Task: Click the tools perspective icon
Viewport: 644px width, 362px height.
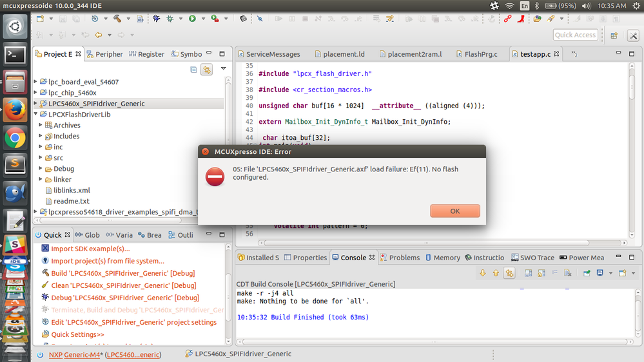Action: click(x=633, y=35)
